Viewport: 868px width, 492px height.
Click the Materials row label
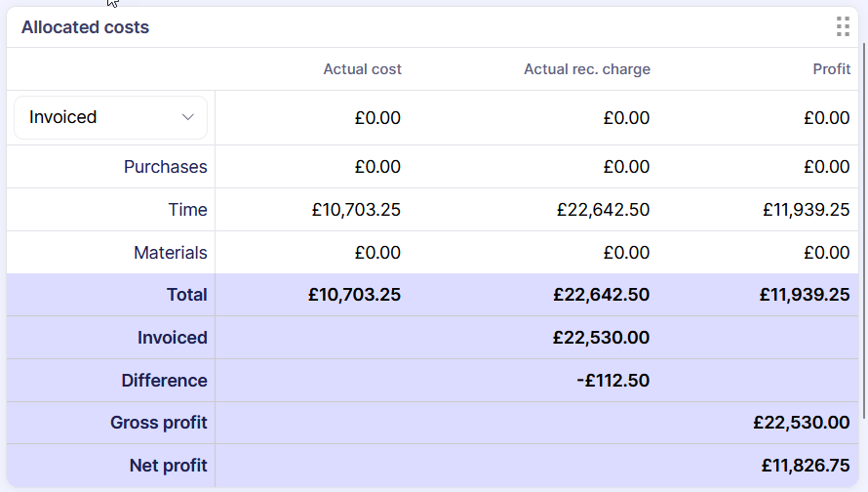(170, 253)
